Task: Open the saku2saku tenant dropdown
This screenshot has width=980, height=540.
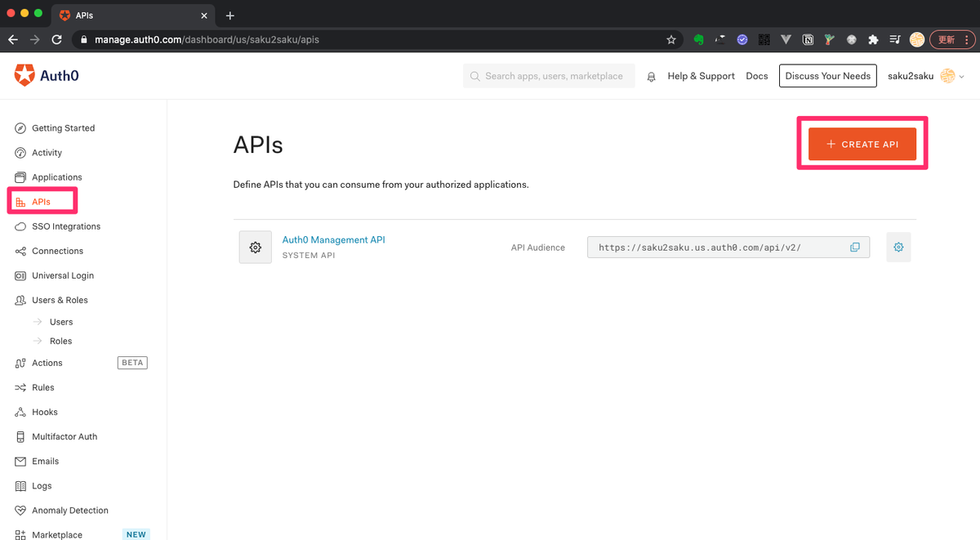Action: 926,76
